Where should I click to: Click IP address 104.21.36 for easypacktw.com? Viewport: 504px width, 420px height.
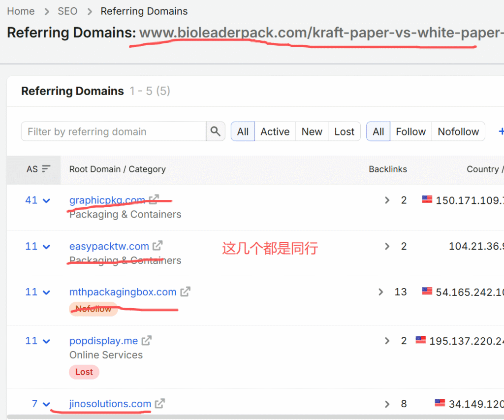476,246
